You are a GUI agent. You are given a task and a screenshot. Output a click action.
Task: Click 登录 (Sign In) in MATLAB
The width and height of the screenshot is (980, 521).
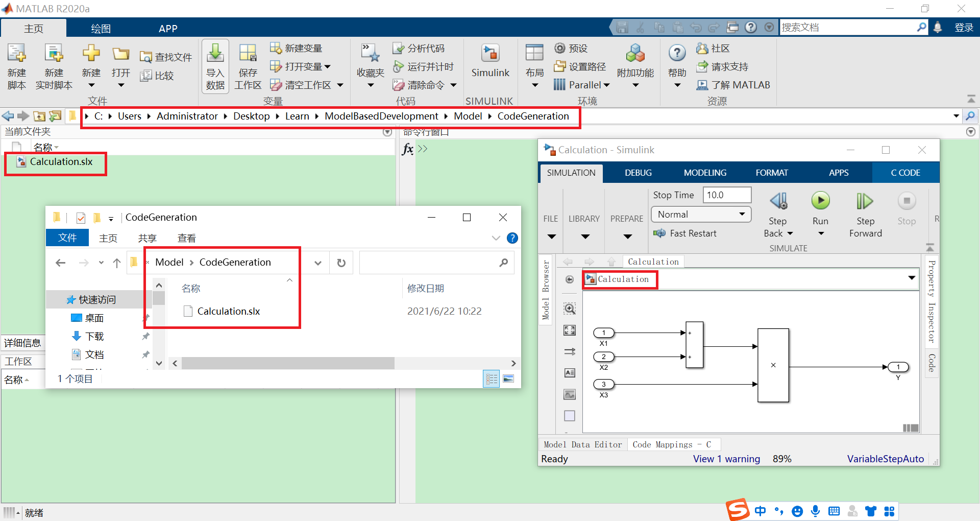pos(964,28)
